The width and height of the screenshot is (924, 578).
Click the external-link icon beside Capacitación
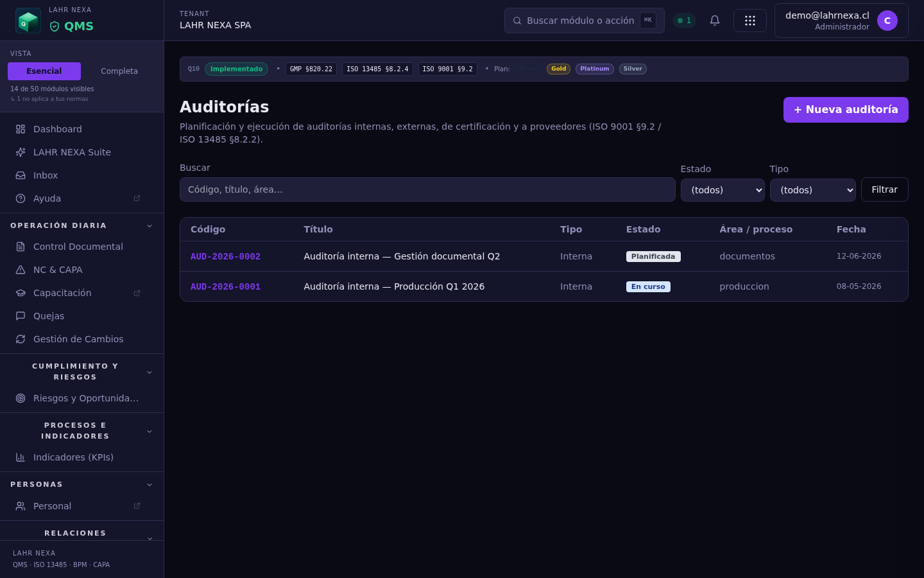(x=137, y=293)
